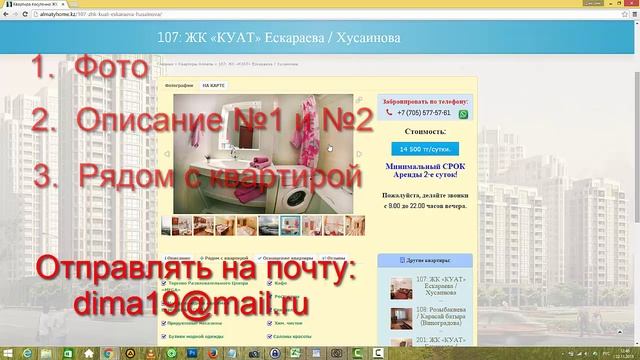The image size is (640, 360).
Task: Open the Windows Start menu
Action: coord(7,353)
